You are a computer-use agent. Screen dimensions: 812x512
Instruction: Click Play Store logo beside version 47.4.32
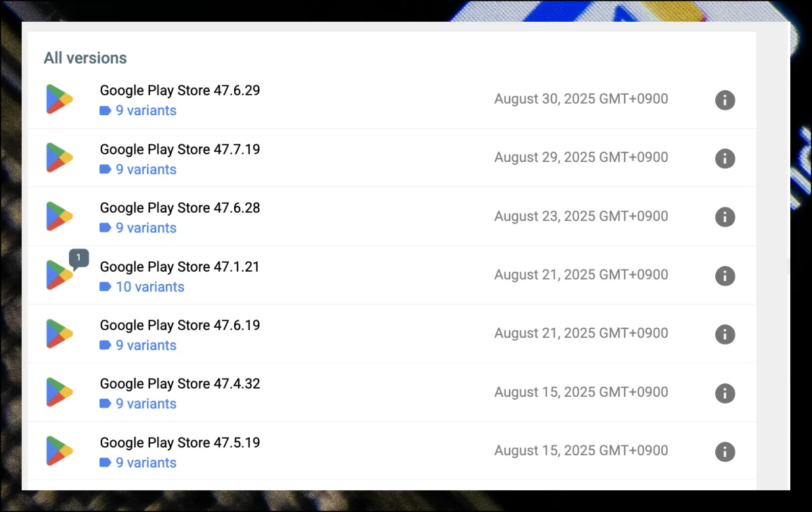point(59,393)
